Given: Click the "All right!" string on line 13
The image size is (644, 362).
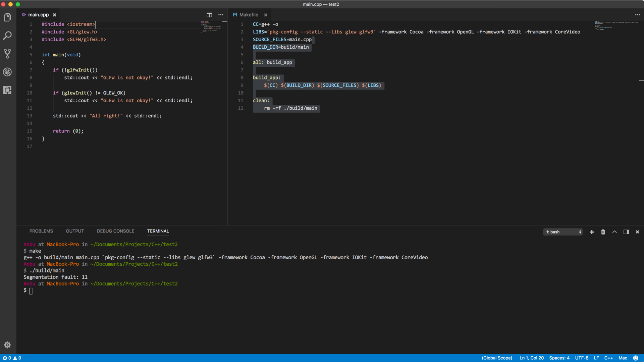Looking at the screenshot, I should click(x=106, y=116).
